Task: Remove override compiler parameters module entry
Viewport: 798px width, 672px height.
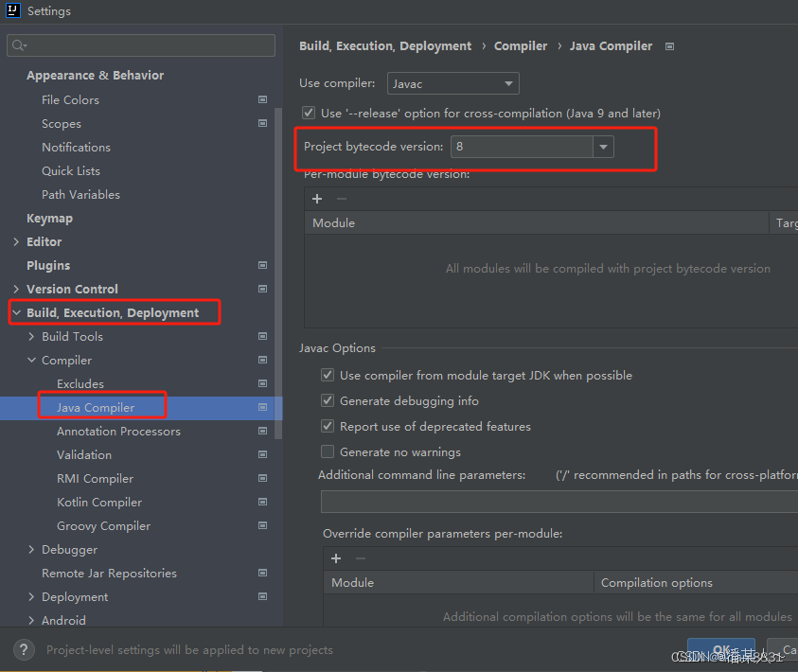Action: (361, 558)
